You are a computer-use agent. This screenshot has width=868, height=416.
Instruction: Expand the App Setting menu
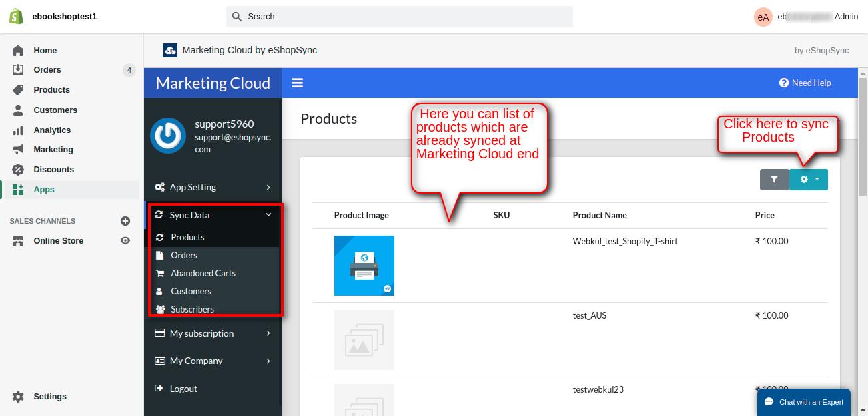[213, 187]
